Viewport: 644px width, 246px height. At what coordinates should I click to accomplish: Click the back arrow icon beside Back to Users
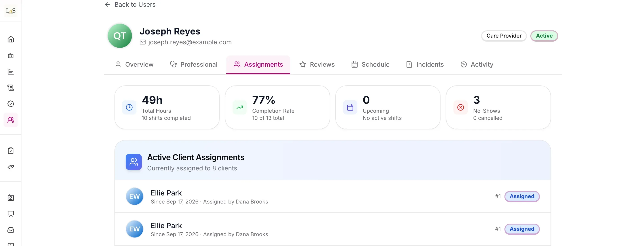click(107, 4)
